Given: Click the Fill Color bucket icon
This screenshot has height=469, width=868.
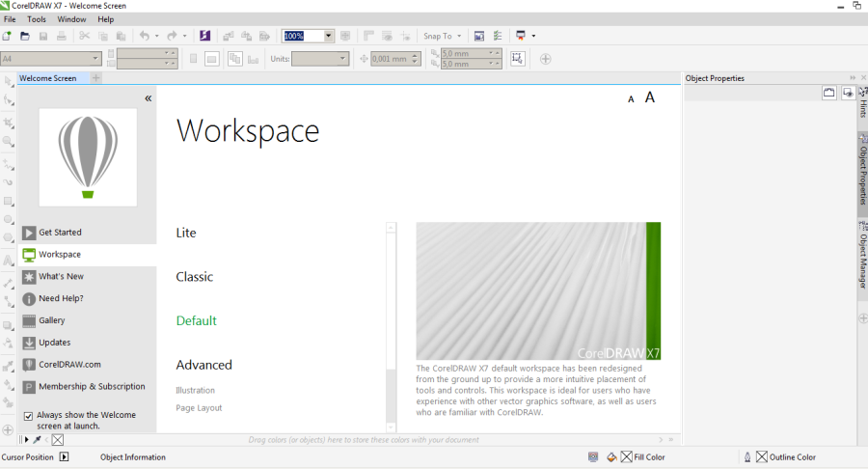Looking at the screenshot, I should point(611,456).
